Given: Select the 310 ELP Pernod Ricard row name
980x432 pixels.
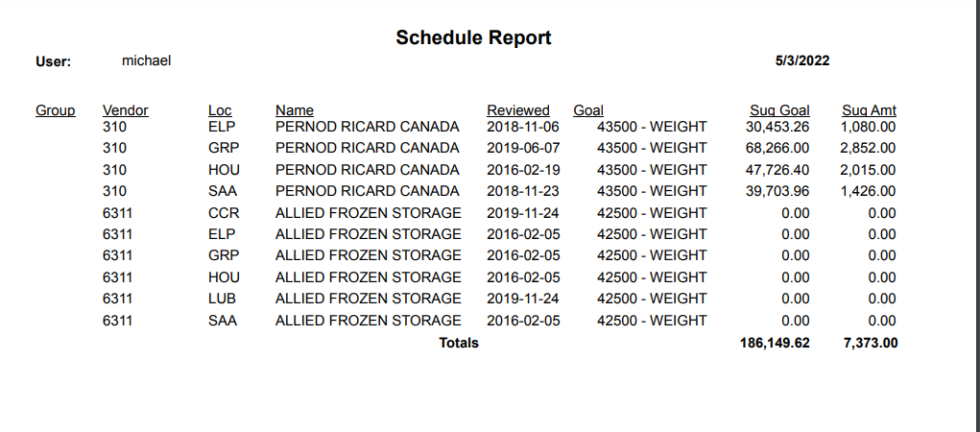Looking at the screenshot, I should point(367,127).
